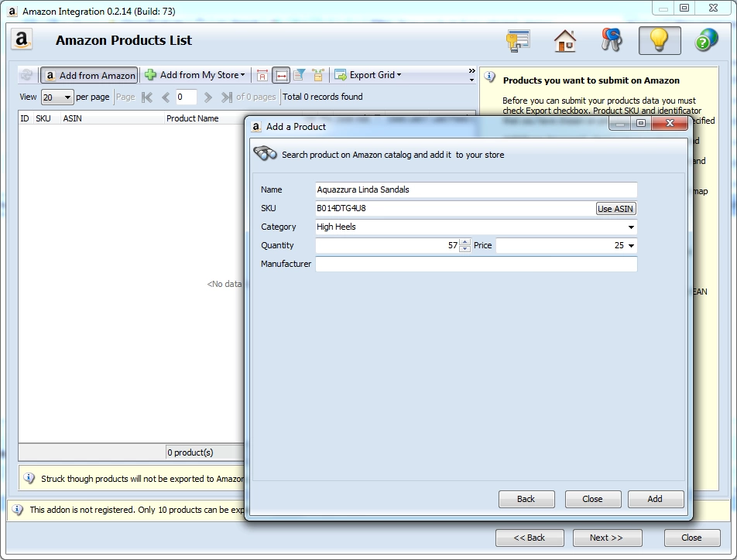The height and width of the screenshot is (560, 737).
Task: Click the Amazon logo in header
Action: 22,39
